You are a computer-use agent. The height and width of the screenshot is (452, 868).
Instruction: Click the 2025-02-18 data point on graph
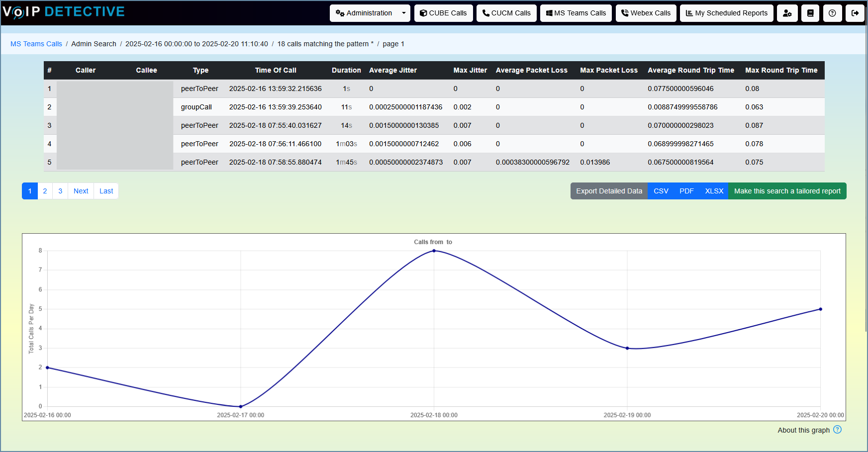[x=434, y=251]
